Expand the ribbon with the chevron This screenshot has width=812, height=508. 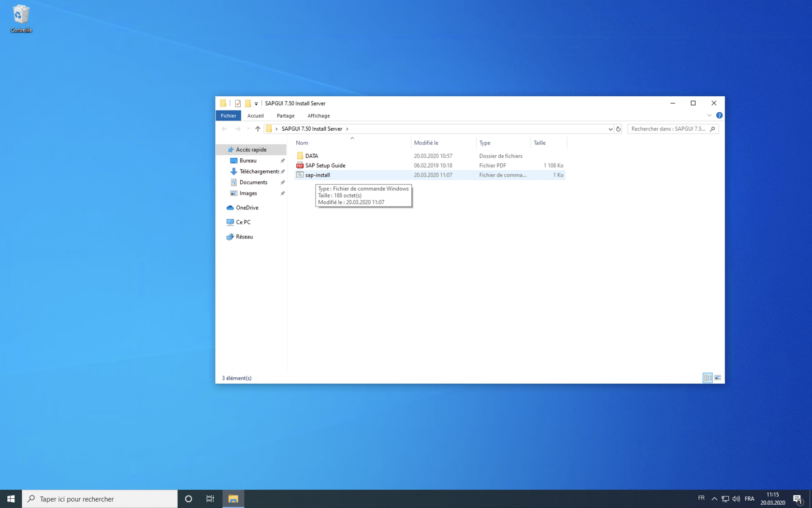pos(709,116)
